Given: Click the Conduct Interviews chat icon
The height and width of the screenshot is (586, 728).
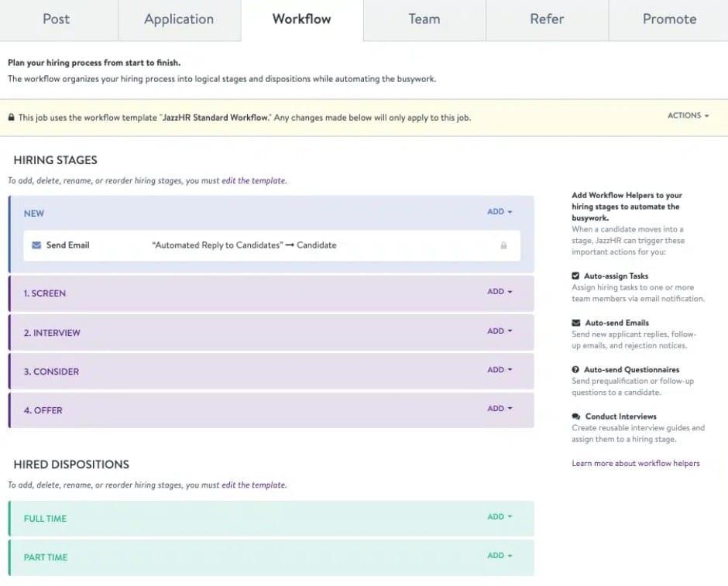Looking at the screenshot, I should pos(576,416).
